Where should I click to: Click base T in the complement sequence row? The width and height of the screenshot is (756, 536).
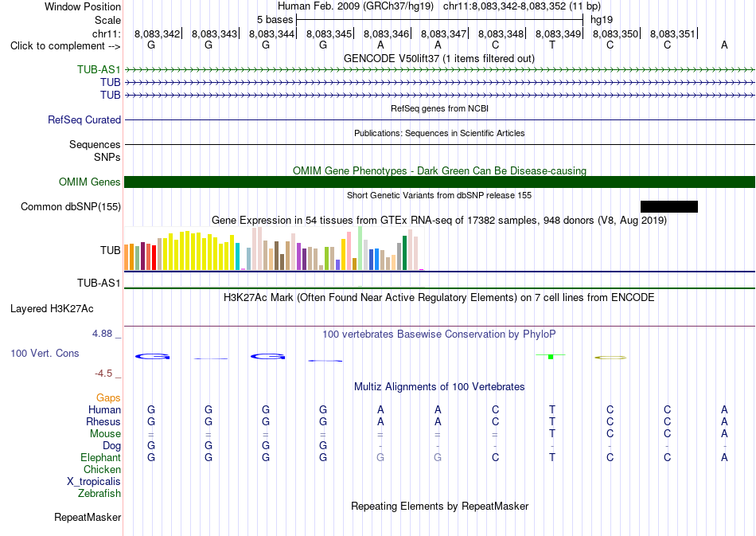point(552,45)
